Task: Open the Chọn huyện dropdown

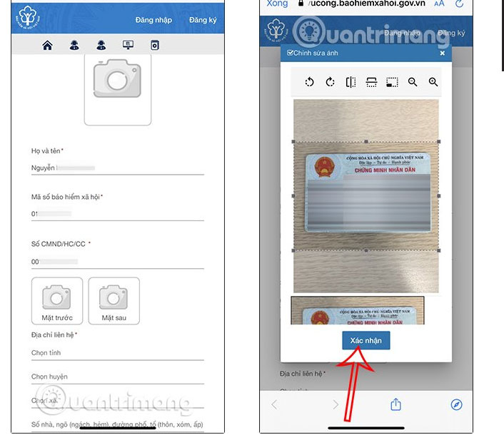Action: click(118, 377)
